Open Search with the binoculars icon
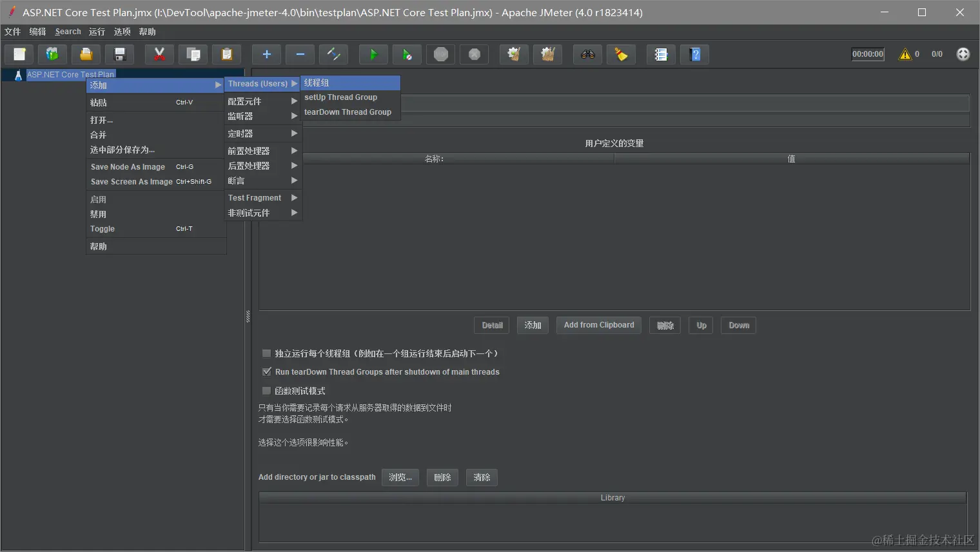 (587, 55)
